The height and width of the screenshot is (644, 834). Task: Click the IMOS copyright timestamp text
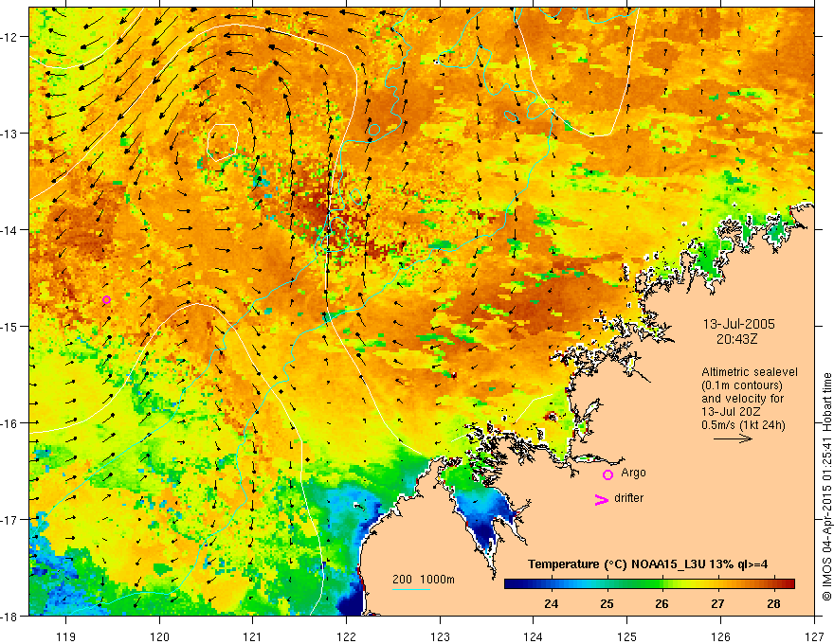827,487
